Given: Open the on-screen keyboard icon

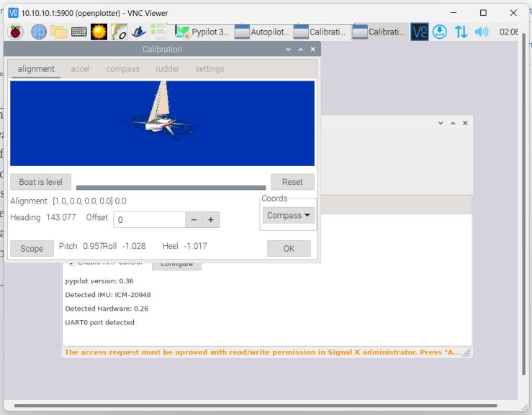Looking at the screenshot, I should pyautogui.click(x=78, y=32).
